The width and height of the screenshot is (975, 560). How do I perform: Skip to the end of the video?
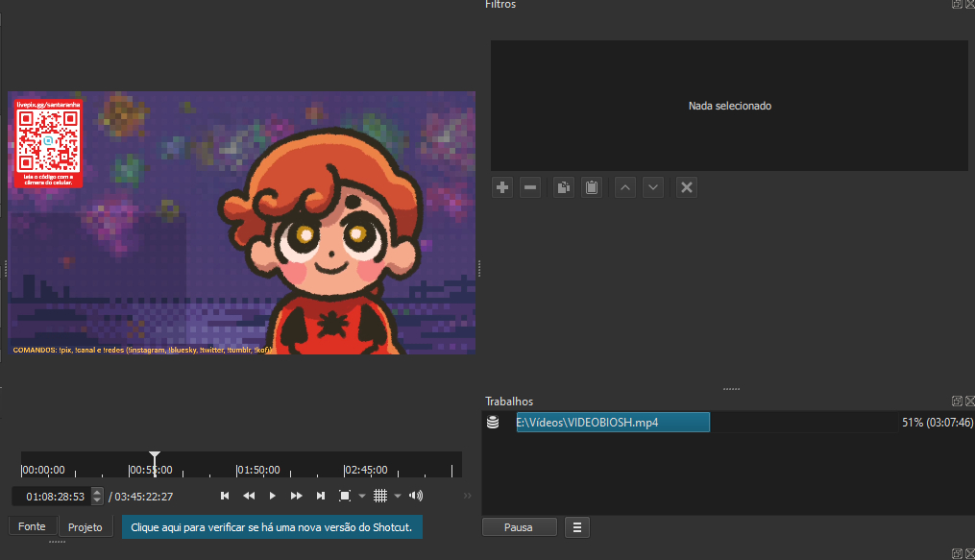click(321, 496)
